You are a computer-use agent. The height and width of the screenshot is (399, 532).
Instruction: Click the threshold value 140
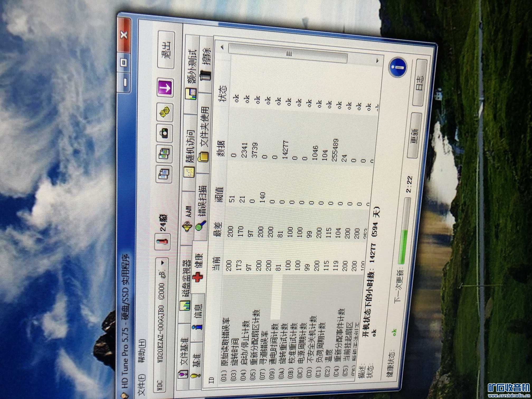click(x=262, y=197)
